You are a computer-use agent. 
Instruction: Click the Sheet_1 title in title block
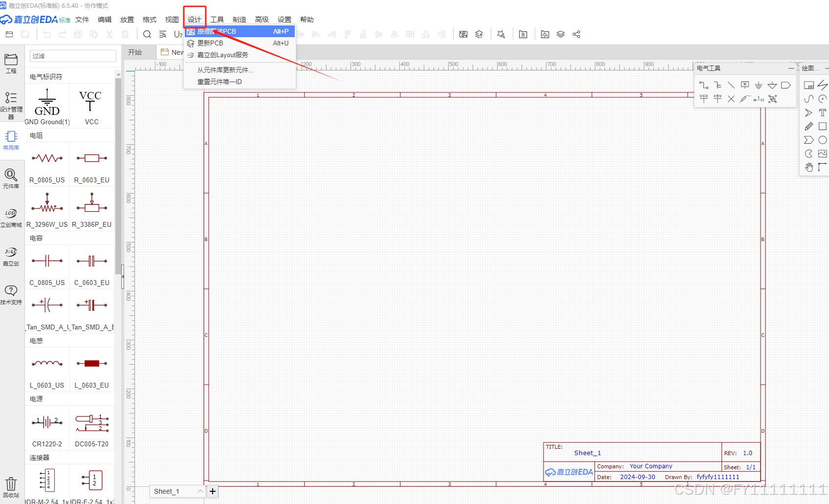(588, 453)
